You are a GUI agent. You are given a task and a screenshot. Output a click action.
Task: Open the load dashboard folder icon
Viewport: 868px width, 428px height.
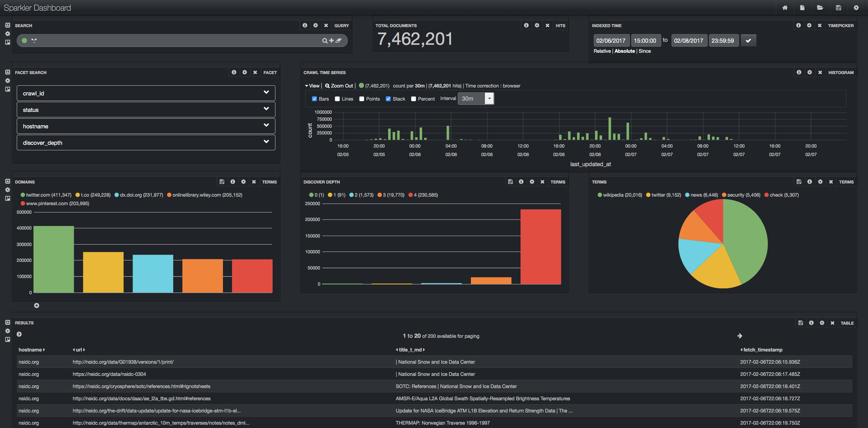tap(820, 8)
